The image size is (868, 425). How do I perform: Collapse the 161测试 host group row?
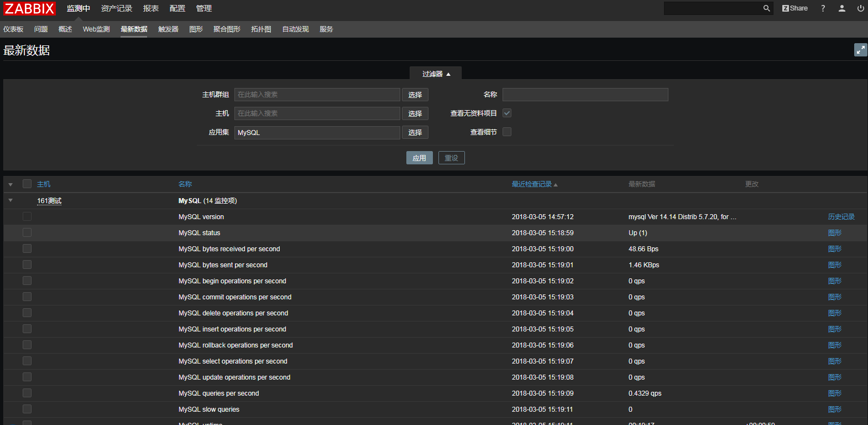[11, 200]
